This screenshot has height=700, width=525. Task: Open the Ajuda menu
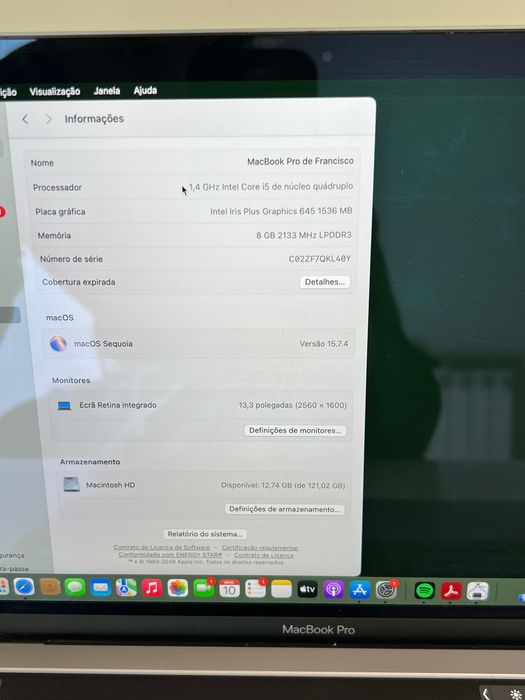[x=145, y=91]
